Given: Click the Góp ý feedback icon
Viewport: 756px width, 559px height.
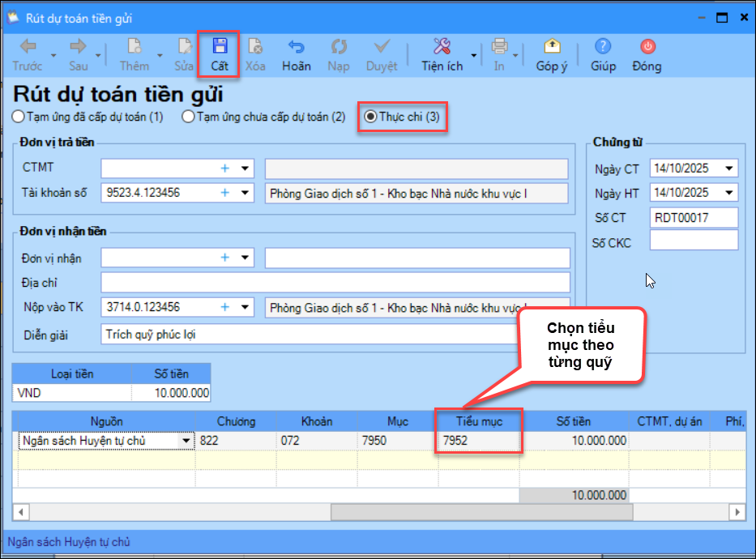Looking at the screenshot, I should (x=551, y=47).
